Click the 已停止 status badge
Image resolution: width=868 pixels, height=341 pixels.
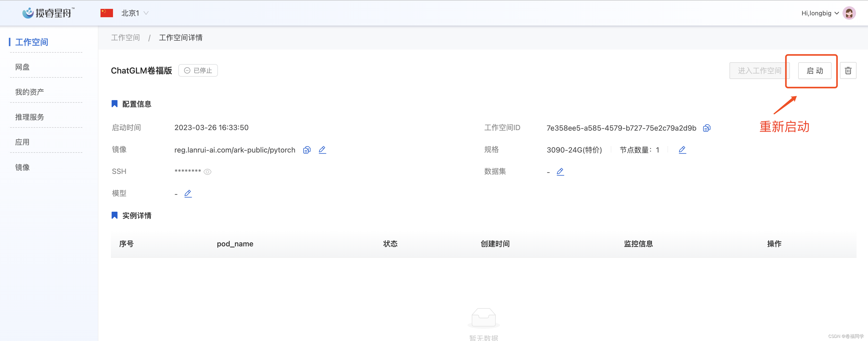point(198,70)
